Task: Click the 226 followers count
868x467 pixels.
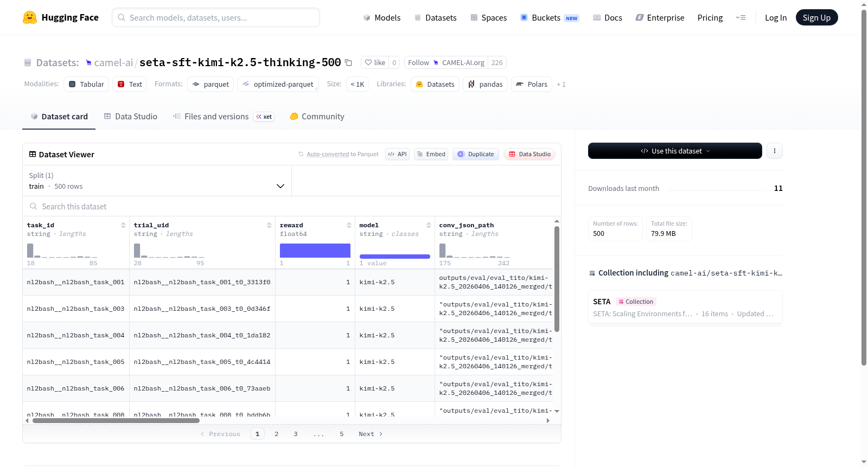Action: click(497, 62)
